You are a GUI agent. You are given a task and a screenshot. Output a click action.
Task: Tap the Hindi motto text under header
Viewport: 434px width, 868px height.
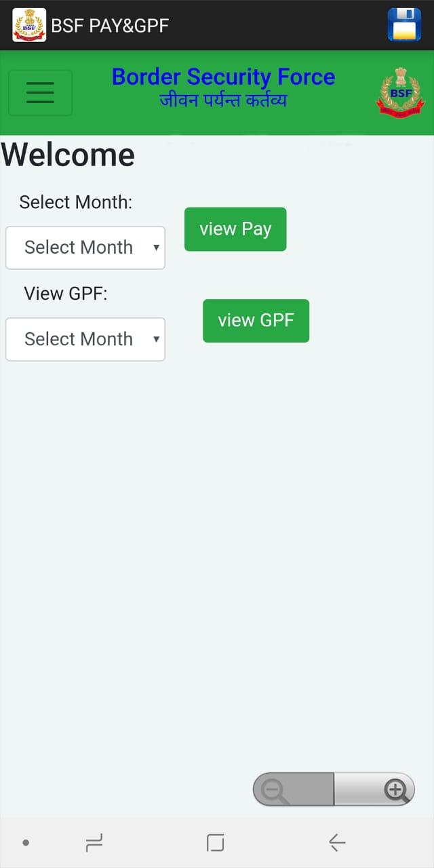[x=223, y=100]
